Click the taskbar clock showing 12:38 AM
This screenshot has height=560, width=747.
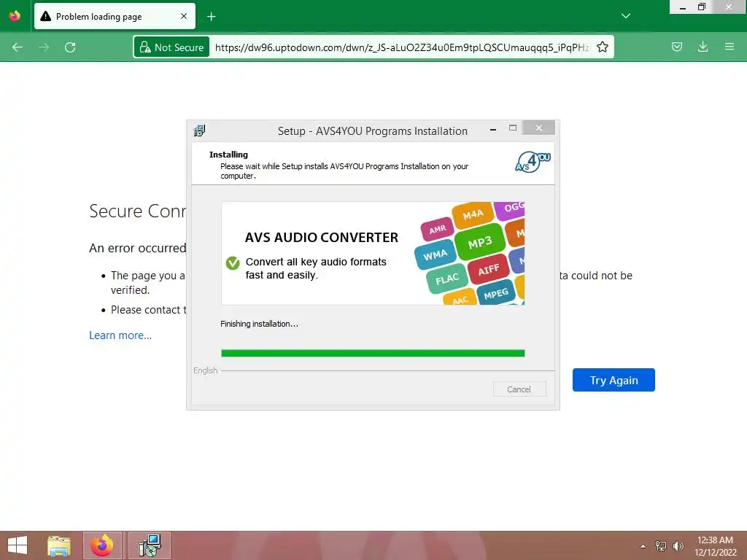pos(715,545)
